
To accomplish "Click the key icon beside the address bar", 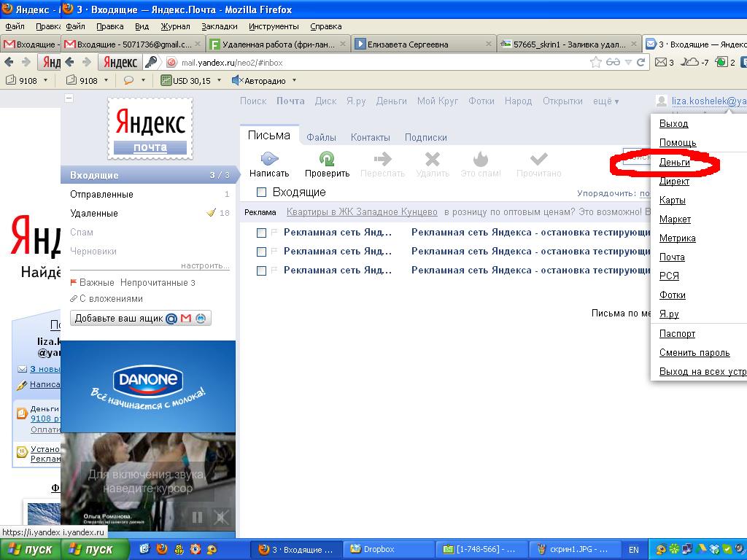I will tap(151, 63).
